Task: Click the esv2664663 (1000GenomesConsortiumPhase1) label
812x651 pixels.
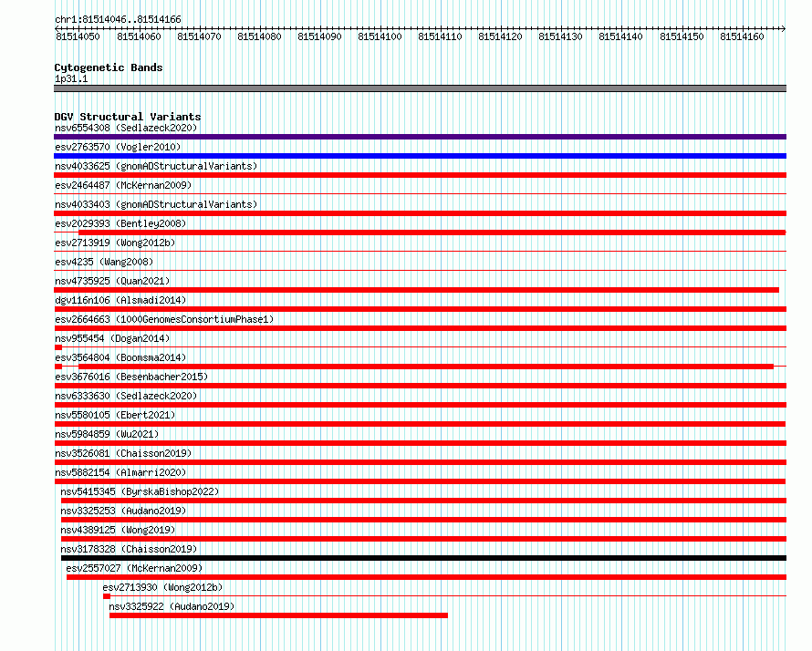Action: tap(164, 319)
